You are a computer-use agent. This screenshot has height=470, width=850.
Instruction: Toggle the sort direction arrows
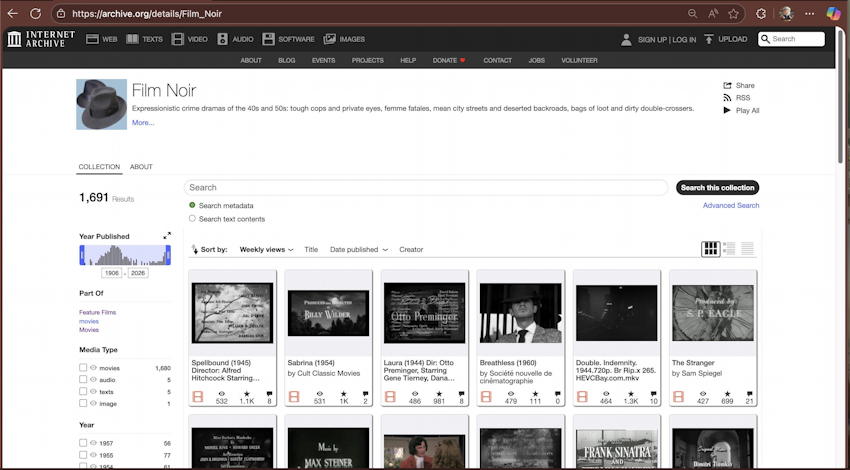pos(195,249)
